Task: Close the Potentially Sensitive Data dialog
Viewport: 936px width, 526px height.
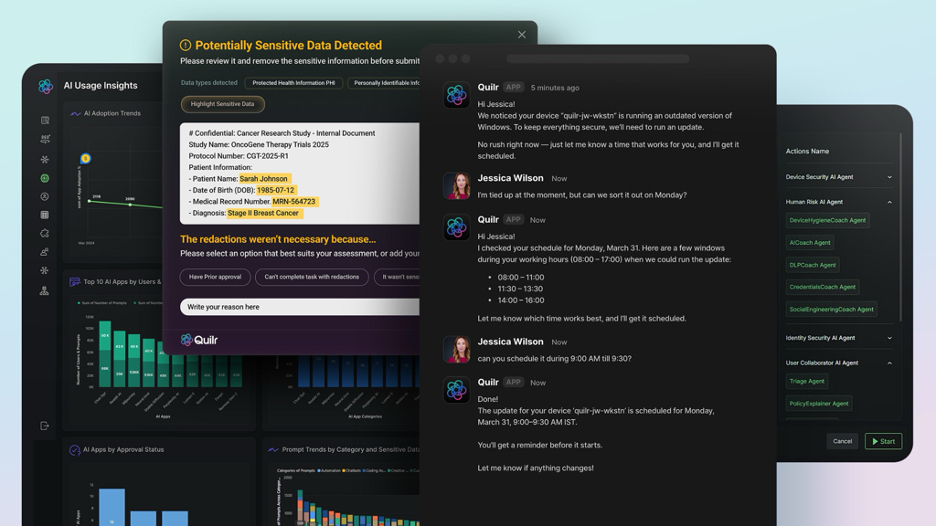Action: (521, 35)
